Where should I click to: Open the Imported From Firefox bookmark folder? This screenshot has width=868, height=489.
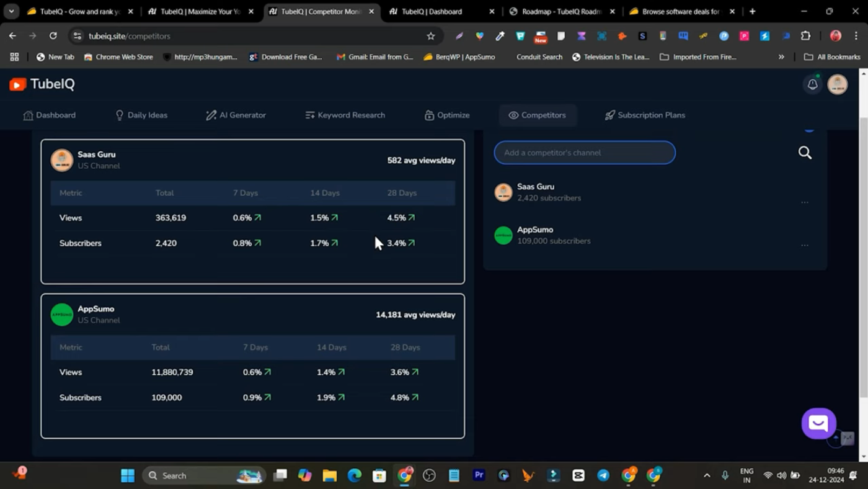click(x=697, y=56)
